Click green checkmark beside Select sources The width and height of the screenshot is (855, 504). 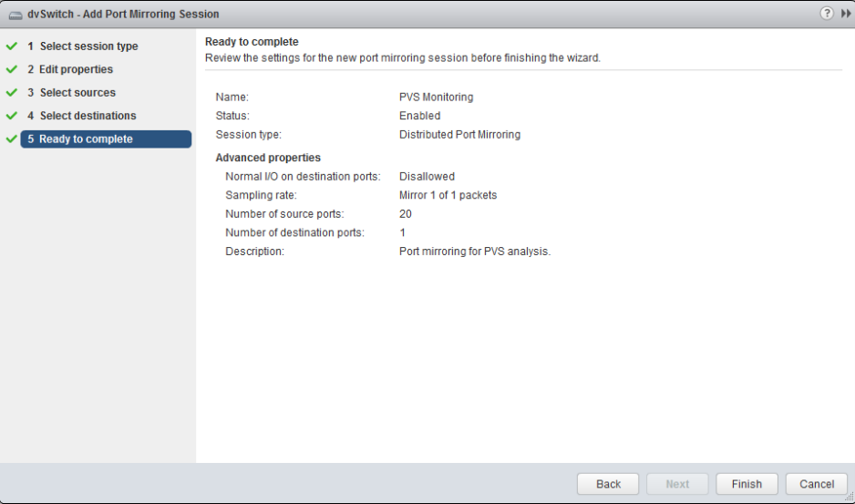pyautogui.click(x=12, y=93)
